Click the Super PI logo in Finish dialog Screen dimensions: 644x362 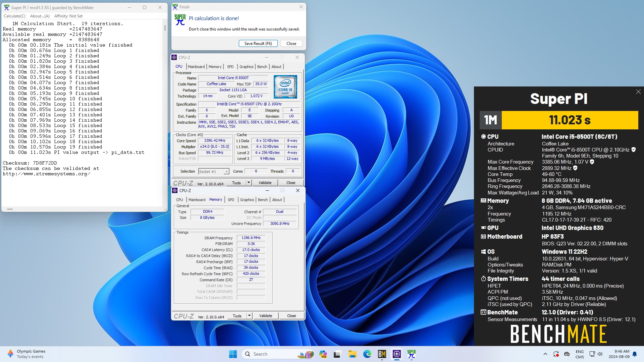(180, 20)
